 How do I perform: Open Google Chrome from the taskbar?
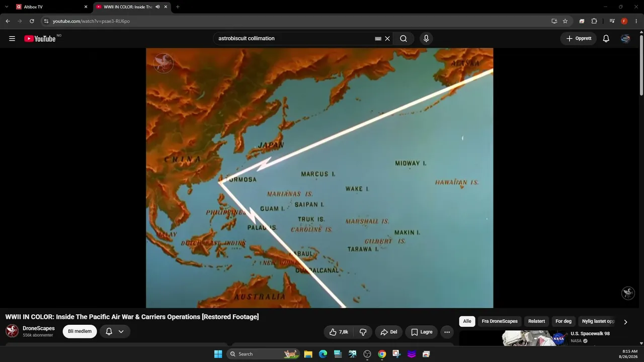tap(382, 354)
